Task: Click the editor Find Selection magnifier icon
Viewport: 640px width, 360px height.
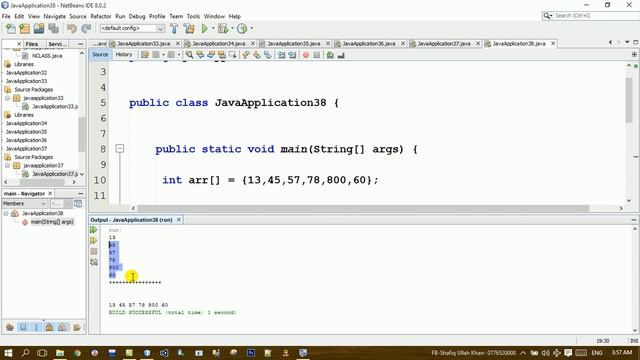Action: point(189,55)
